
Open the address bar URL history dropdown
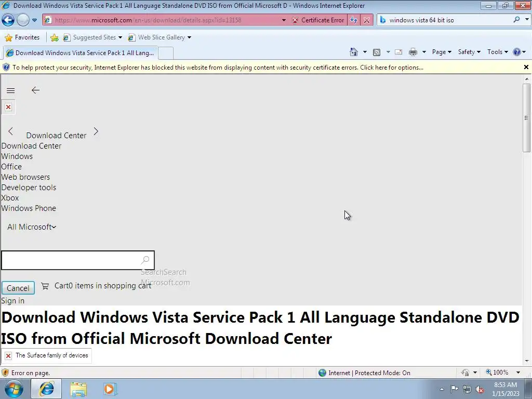[284, 20]
